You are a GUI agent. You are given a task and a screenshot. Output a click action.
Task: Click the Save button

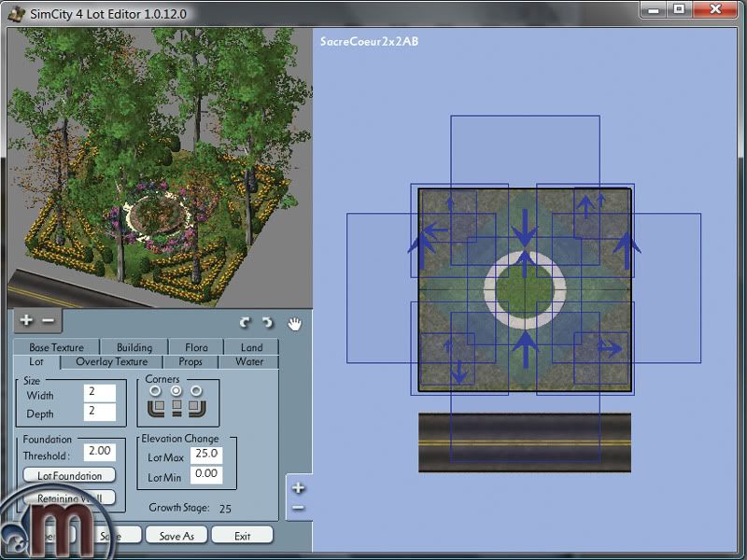pos(110,536)
